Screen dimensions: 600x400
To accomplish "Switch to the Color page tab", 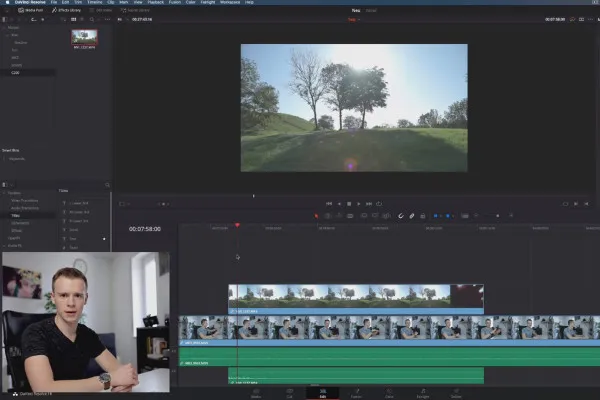I will (x=389, y=393).
